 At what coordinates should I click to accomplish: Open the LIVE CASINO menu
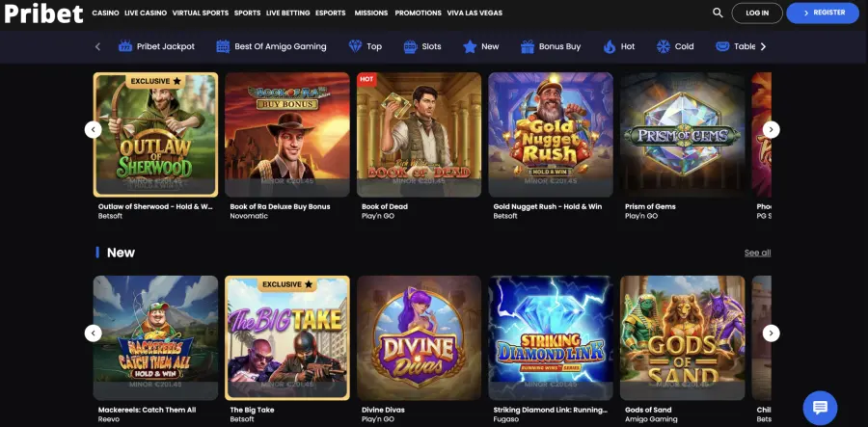coord(146,13)
